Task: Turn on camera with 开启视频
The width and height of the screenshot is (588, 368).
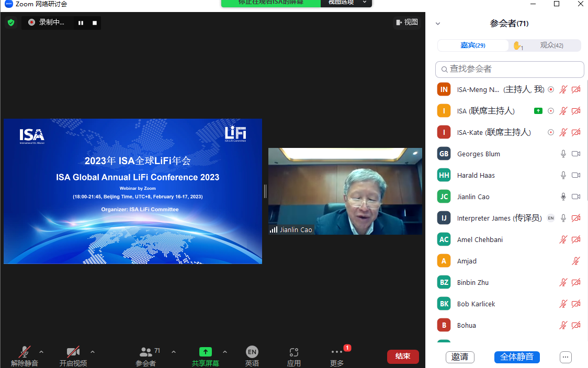Action: [x=73, y=352]
